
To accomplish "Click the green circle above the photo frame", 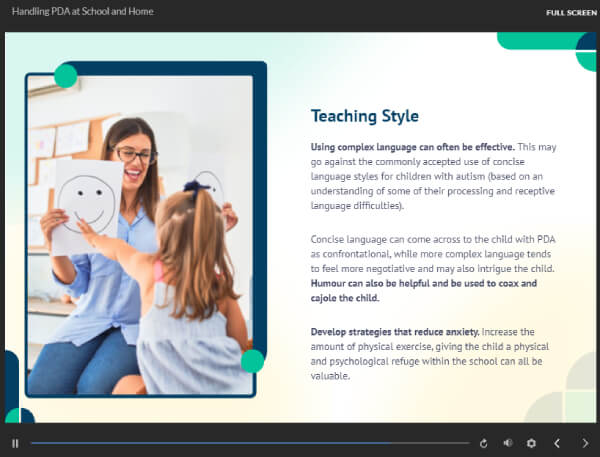I will pos(66,76).
